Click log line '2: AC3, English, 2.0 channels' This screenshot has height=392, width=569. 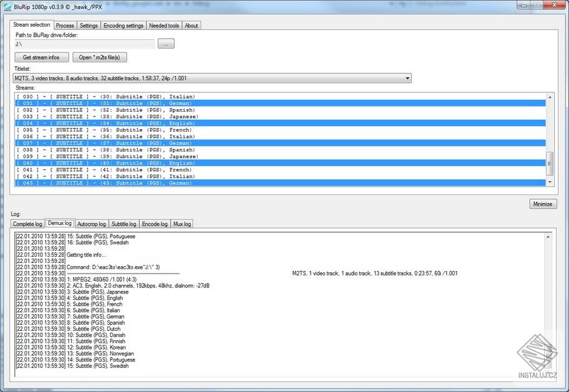click(112, 286)
